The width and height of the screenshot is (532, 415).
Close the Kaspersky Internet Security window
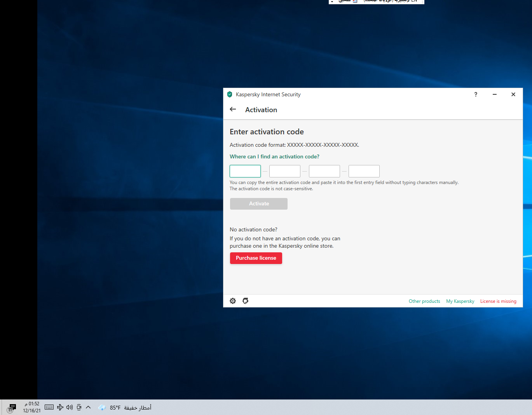pos(513,94)
